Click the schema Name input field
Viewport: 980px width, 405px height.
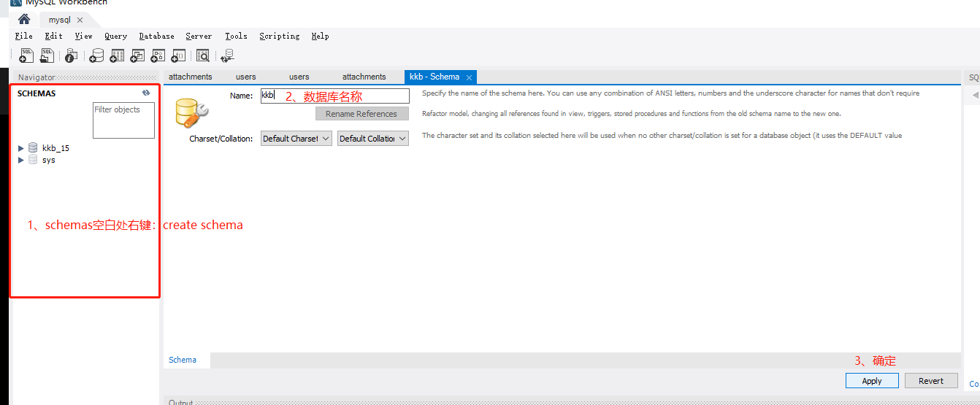(x=335, y=96)
